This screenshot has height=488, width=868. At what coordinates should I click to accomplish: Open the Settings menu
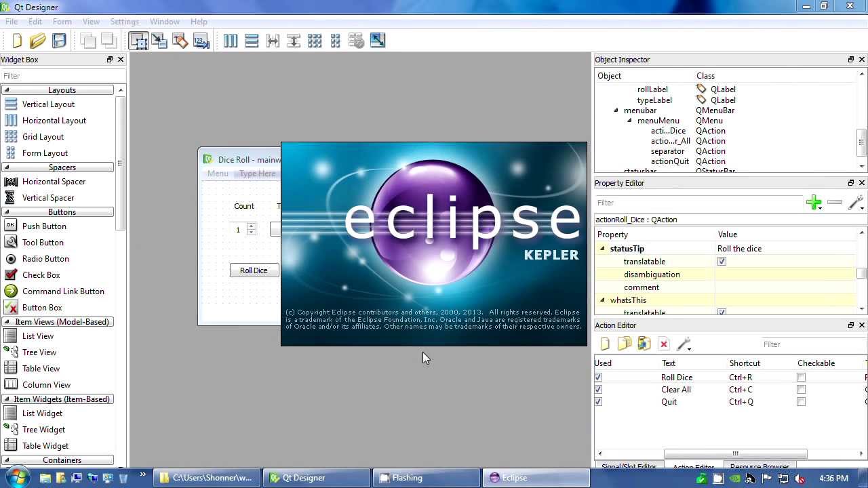pos(124,22)
